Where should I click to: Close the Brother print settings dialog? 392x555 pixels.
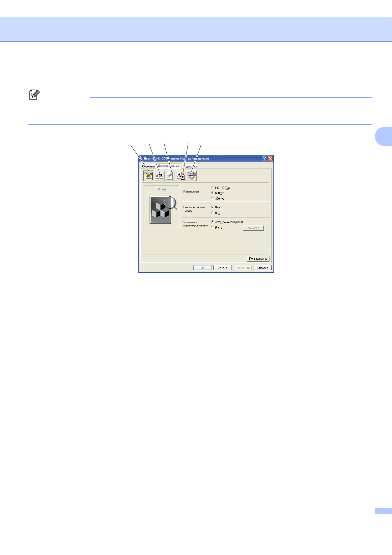point(270,159)
